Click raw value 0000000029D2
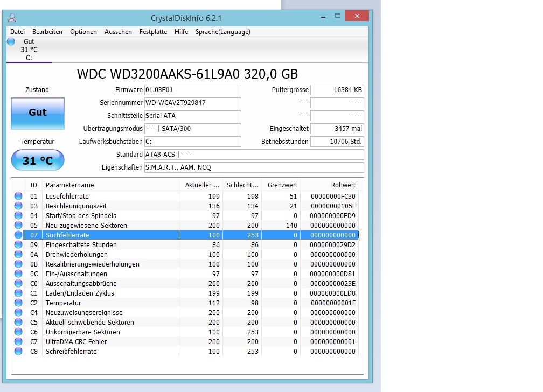 [x=333, y=245]
